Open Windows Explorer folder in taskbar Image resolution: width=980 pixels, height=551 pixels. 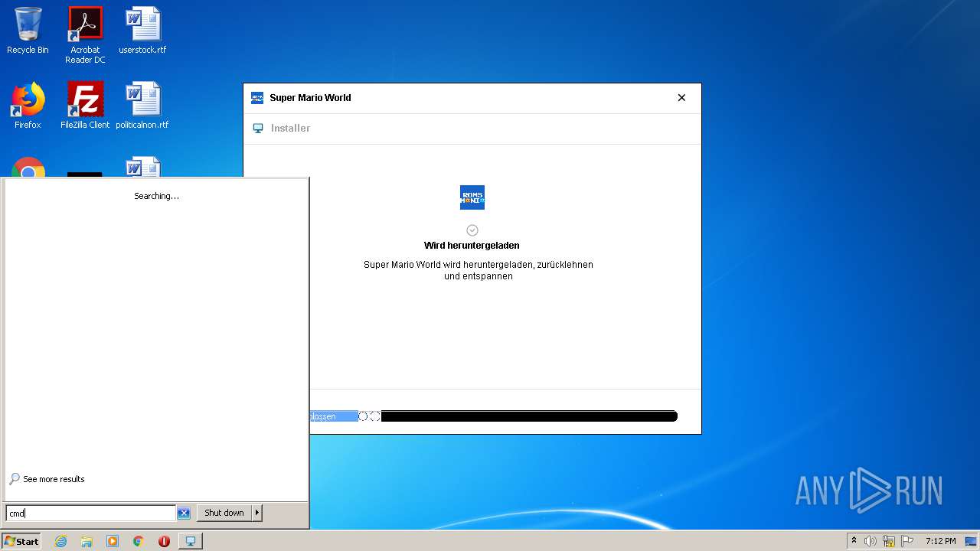[x=87, y=541]
